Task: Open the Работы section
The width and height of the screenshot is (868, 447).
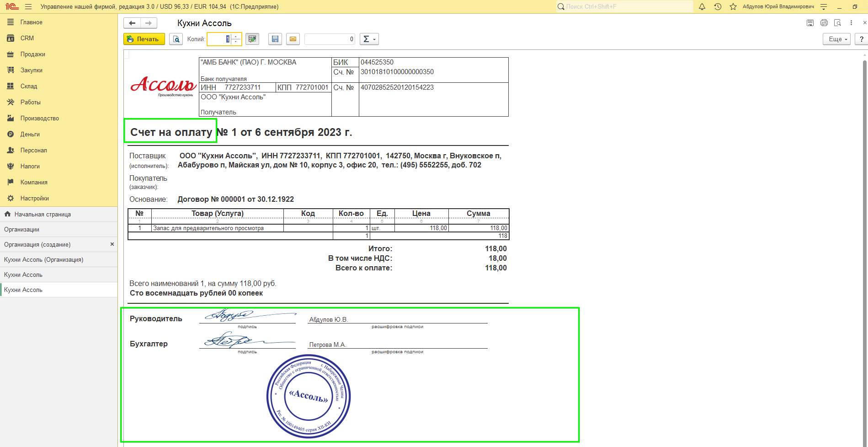Action: [x=59, y=102]
